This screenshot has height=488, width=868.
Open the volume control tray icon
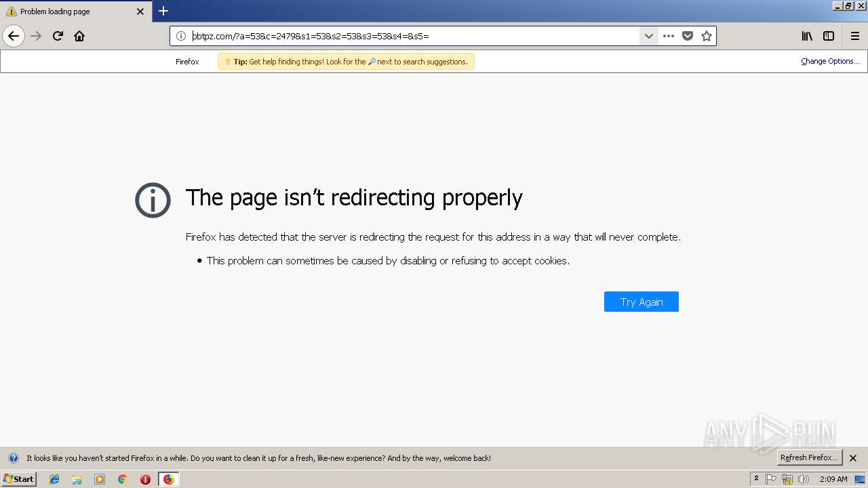point(804,479)
